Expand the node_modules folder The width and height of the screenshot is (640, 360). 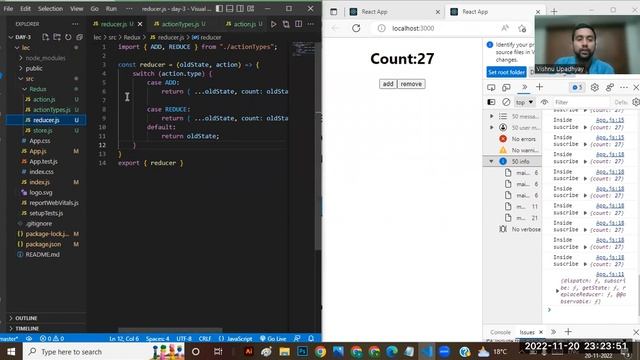pyautogui.click(x=45, y=58)
